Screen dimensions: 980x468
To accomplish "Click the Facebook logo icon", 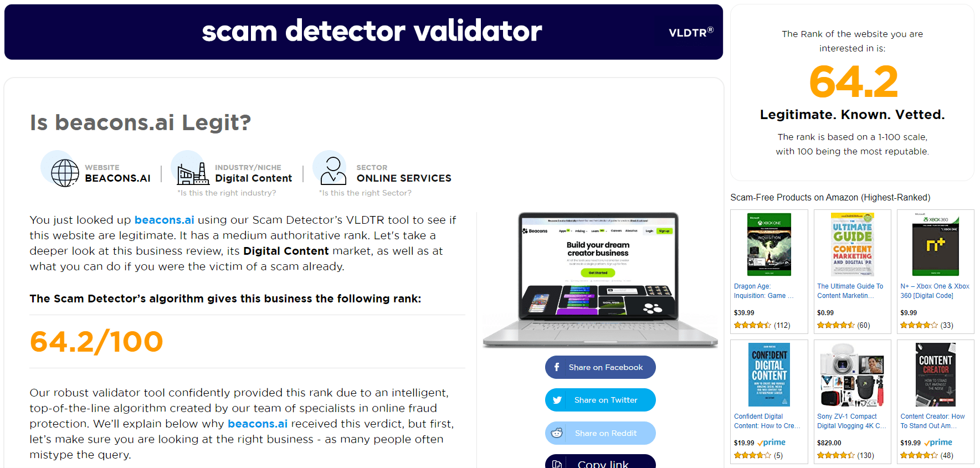I will pos(557,367).
